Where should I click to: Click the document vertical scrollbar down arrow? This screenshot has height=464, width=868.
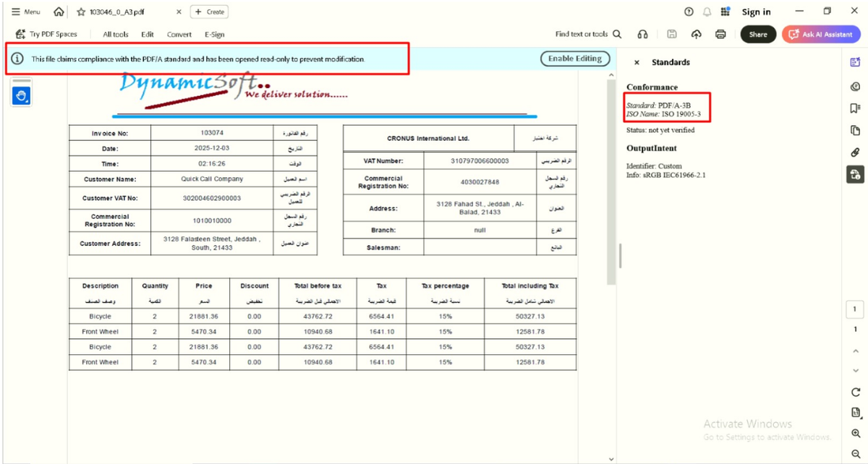[x=610, y=458]
